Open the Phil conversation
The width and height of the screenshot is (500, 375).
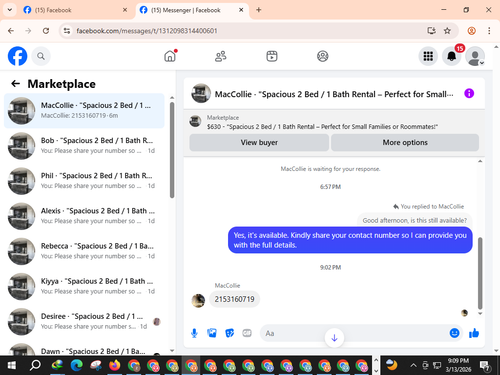click(x=84, y=181)
